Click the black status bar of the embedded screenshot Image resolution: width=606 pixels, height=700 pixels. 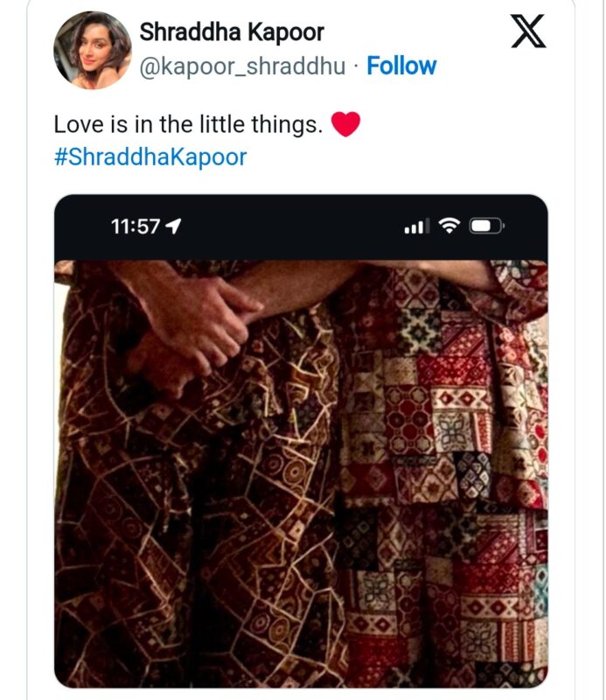[301, 227]
